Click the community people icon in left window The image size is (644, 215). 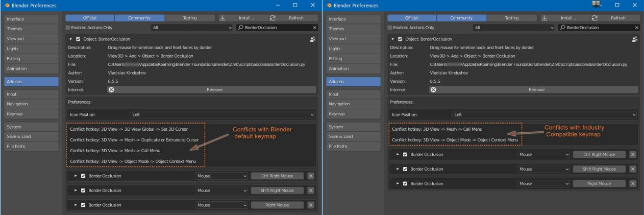[x=312, y=38]
